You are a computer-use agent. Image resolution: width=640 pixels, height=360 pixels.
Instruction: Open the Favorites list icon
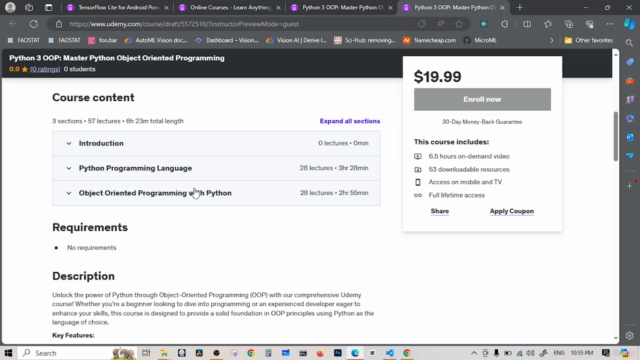[x=548, y=24]
